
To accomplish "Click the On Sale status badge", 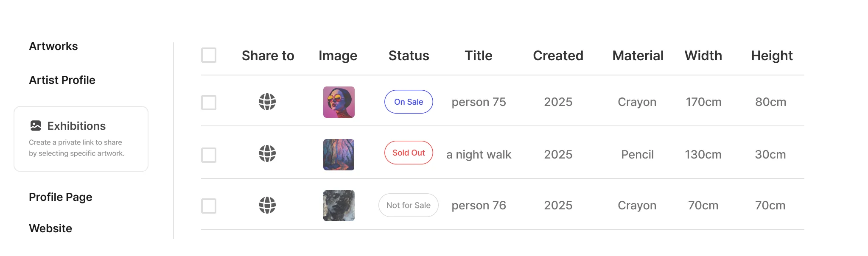I will [408, 102].
